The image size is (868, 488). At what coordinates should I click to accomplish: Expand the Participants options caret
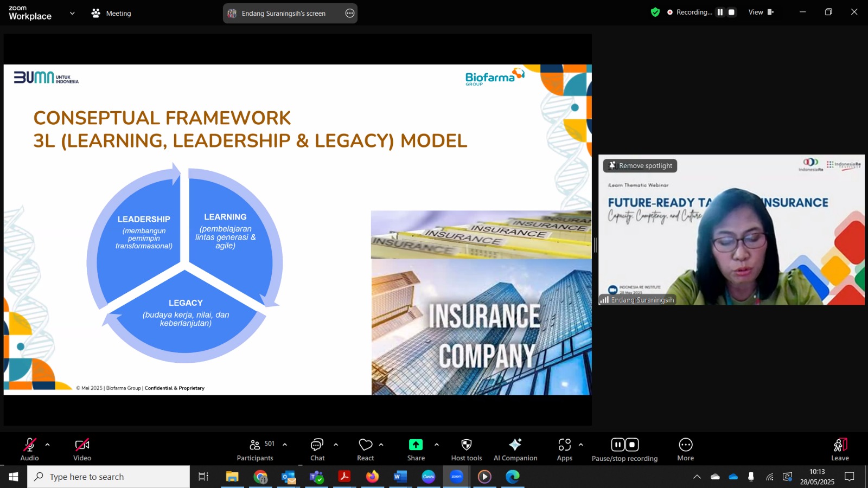[285, 445]
